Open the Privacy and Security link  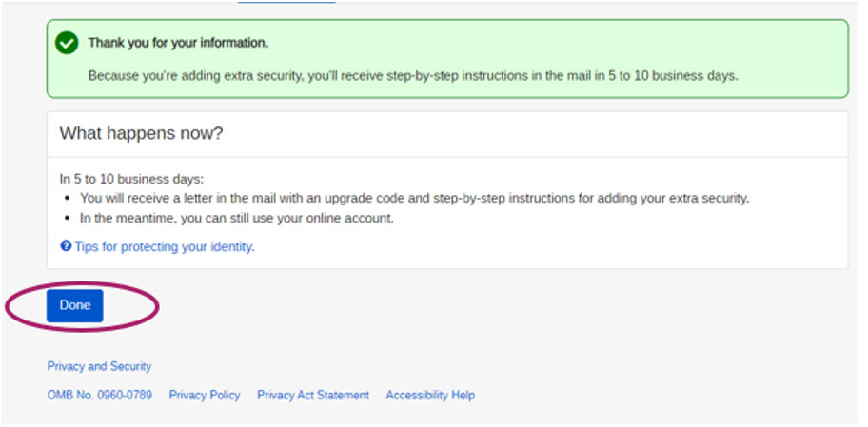pos(99,366)
